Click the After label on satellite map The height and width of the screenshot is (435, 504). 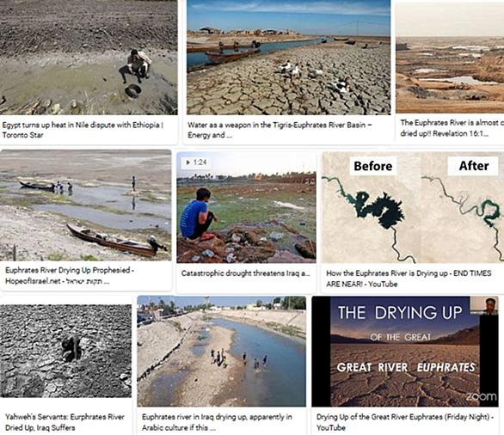pos(473,166)
